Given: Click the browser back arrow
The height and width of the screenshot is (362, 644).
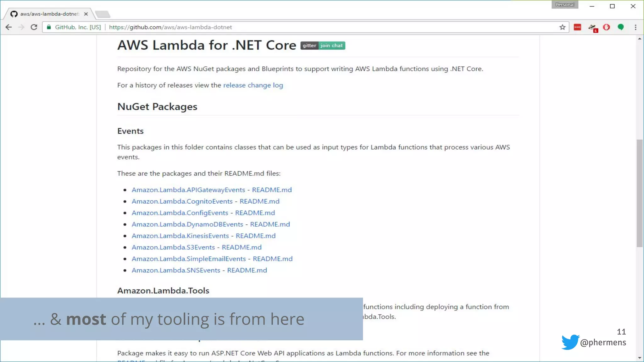Looking at the screenshot, I should coord(9,27).
